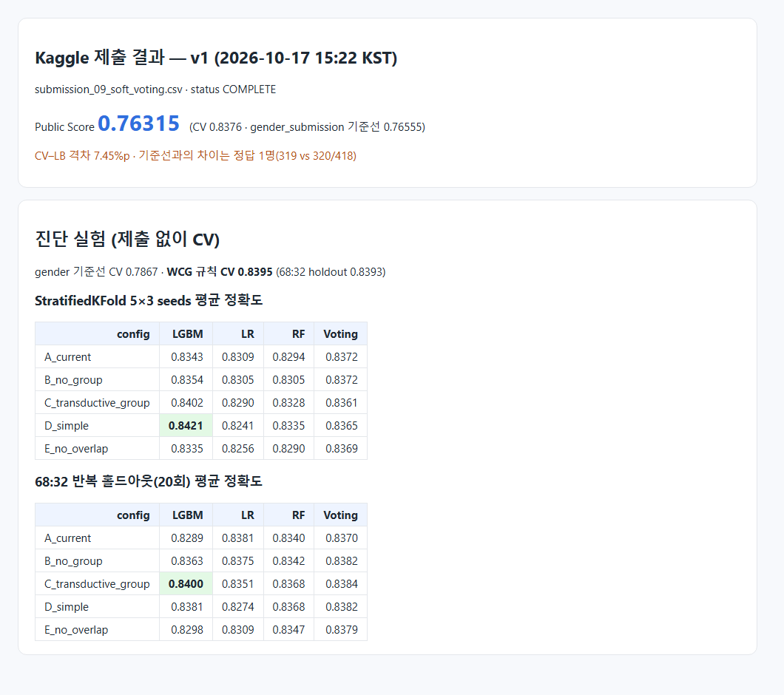Click LGBM value 0.8335 in E_no_overlap row
Screen dimensions: 784x695
pyautogui.click(x=187, y=449)
